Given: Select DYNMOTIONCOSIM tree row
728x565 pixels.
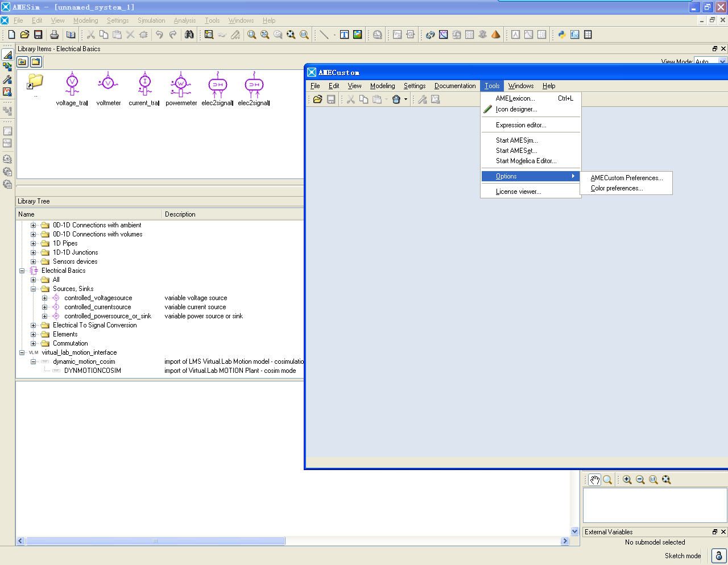Looking at the screenshot, I should coord(92,371).
